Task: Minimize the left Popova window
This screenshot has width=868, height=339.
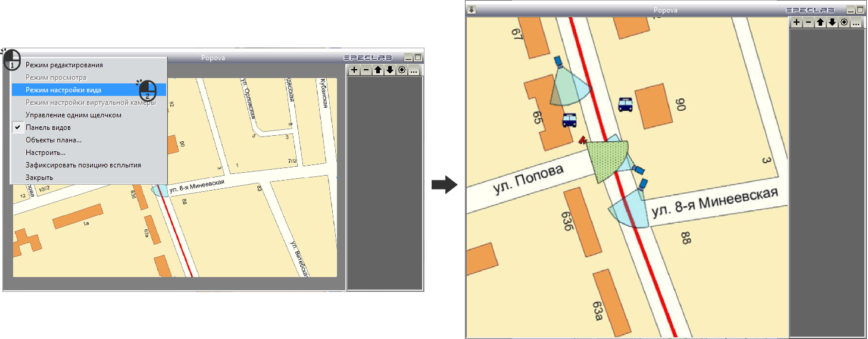Action: click(408, 58)
